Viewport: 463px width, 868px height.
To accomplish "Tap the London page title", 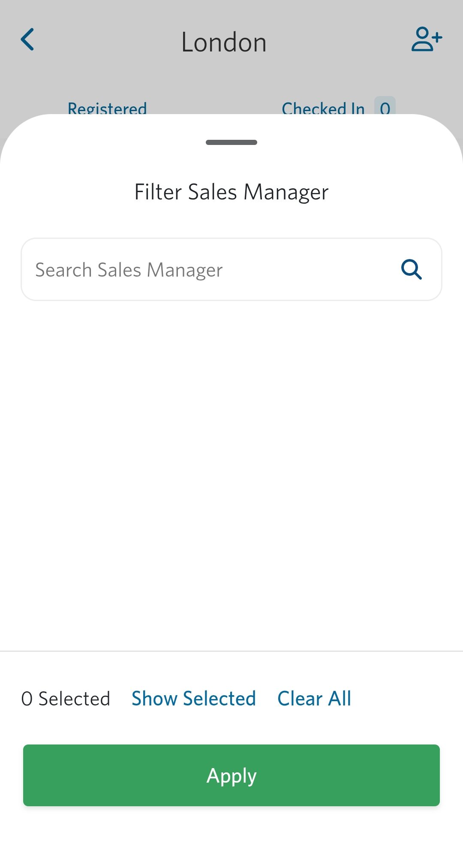I will [224, 42].
